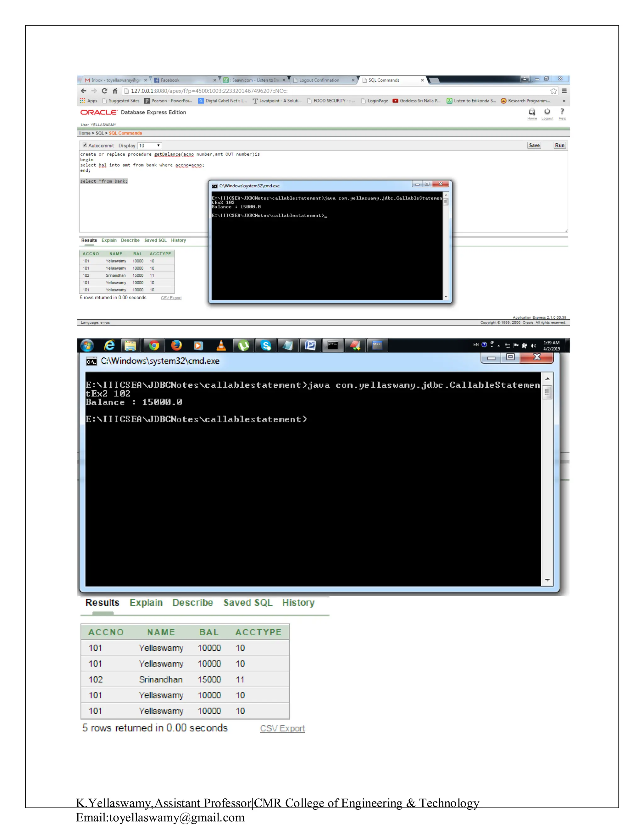
Task: Click the volume icon in system tray
Action: click(x=533, y=346)
